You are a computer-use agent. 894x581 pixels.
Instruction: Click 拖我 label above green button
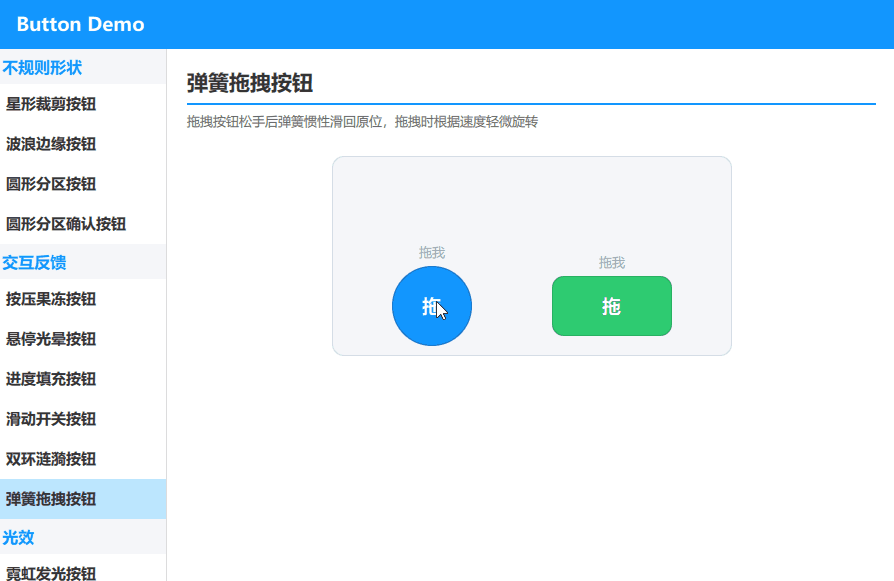click(612, 262)
